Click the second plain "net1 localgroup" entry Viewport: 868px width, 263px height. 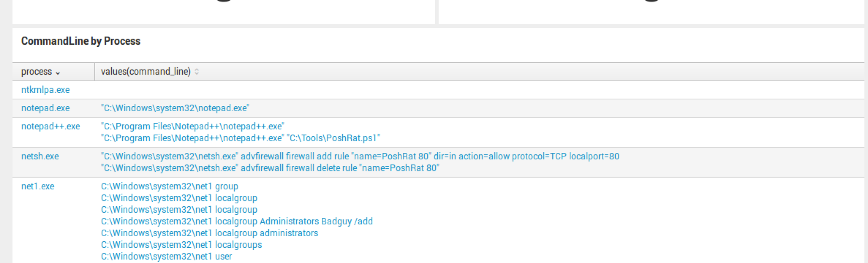179,210
